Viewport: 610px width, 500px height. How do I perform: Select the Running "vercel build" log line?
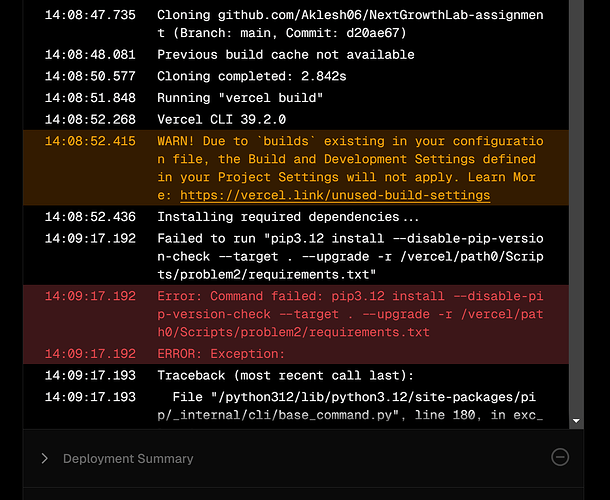(x=296, y=98)
